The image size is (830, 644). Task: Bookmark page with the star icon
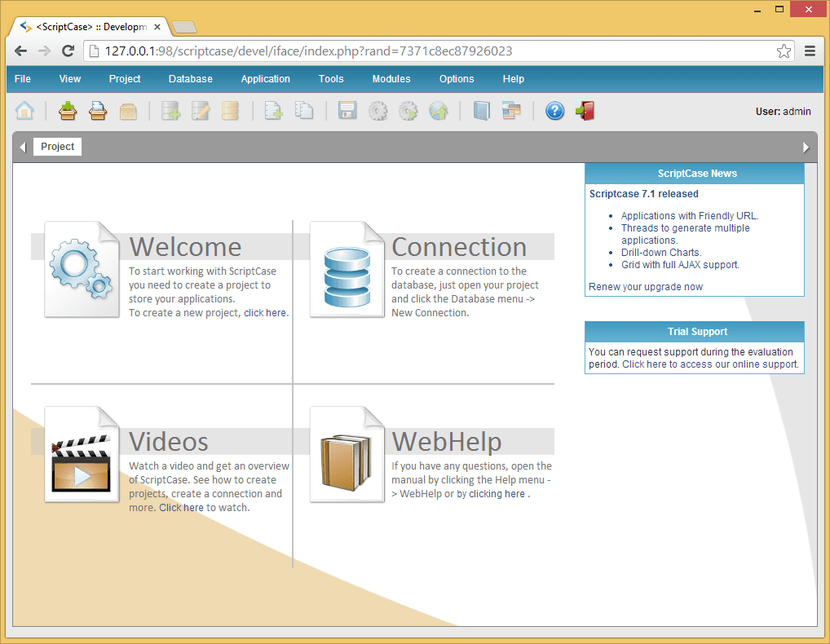[784, 51]
